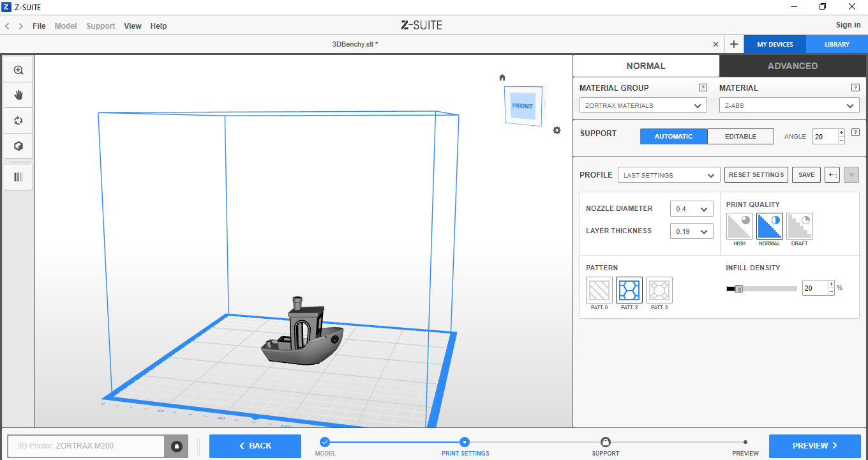This screenshot has height=460, width=868.
Task: Open the Model menu
Action: 66,26
